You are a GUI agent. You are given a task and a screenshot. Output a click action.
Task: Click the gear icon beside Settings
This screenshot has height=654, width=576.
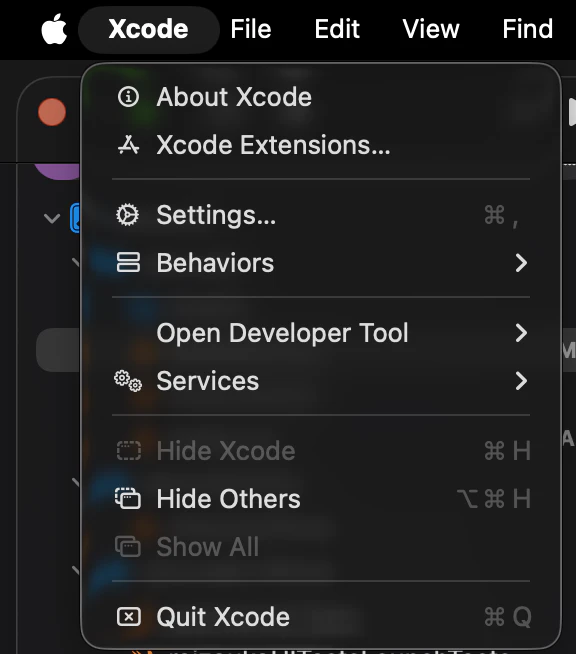tap(128, 215)
